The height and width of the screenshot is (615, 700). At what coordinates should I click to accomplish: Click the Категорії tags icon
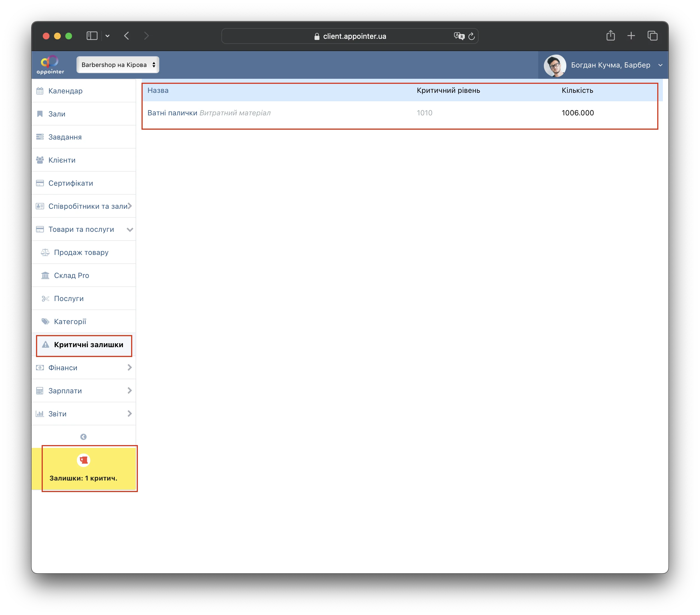(45, 322)
